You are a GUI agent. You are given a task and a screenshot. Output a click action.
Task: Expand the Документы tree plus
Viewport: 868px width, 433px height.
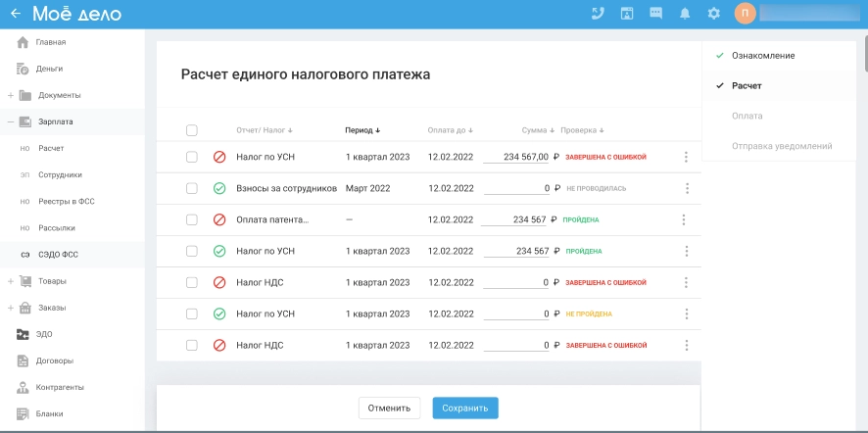[11, 96]
